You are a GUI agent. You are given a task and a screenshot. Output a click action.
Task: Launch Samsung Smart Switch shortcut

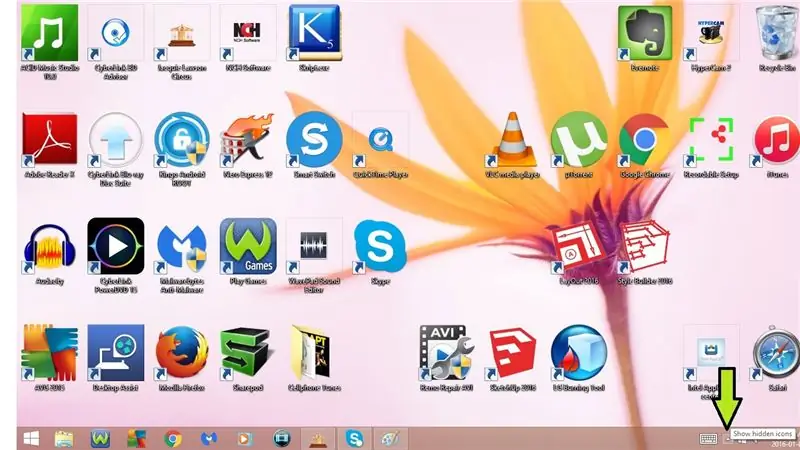(314, 140)
